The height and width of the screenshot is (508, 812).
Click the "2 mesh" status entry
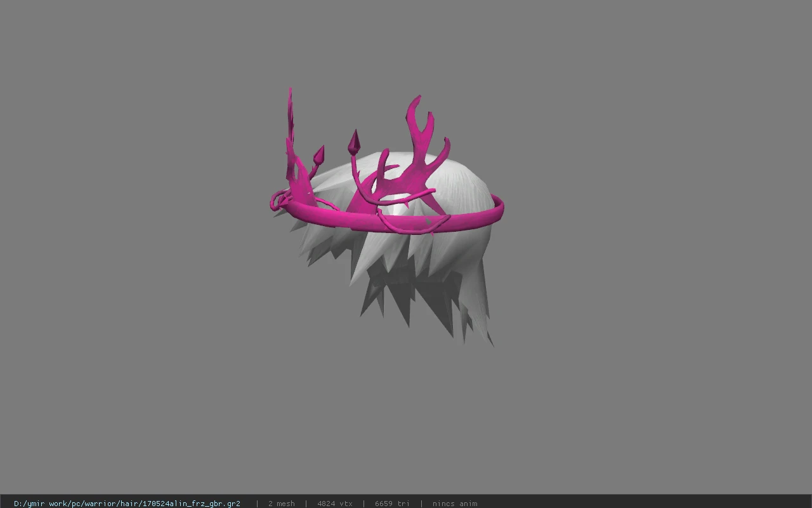pyautogui.click(x=281, y=504)
